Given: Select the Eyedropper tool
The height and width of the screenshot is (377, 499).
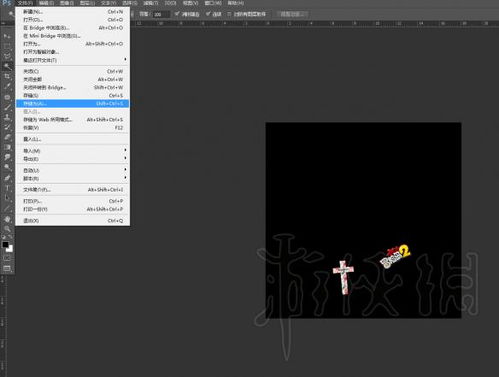Looking at the screenshot, I should click(x=7, y=86).
